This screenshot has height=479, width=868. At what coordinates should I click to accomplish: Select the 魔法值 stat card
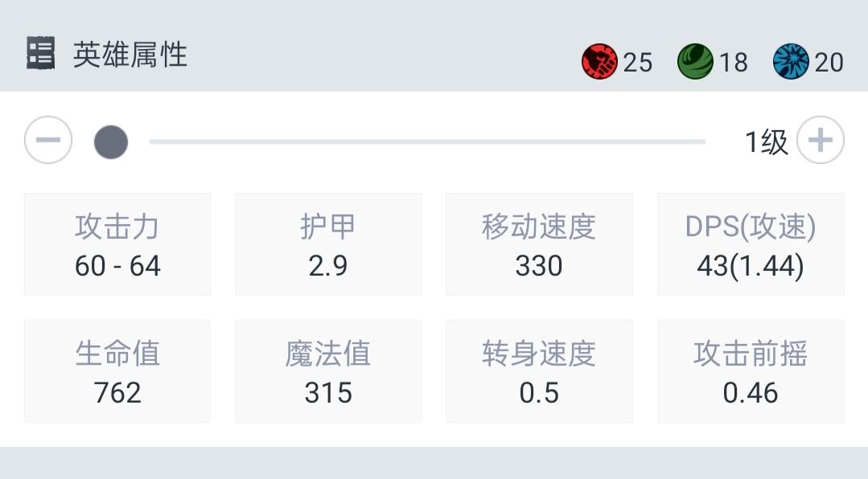click(328, 371)
